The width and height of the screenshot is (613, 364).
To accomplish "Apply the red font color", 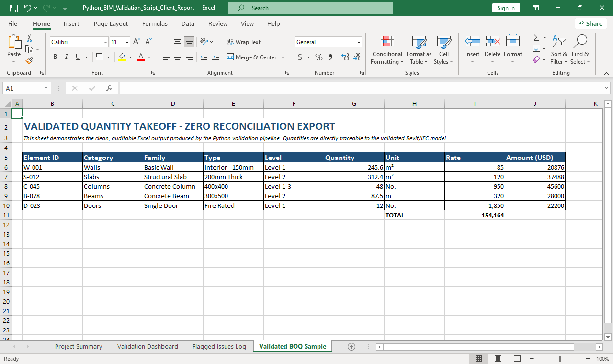I will pos(141,57).
